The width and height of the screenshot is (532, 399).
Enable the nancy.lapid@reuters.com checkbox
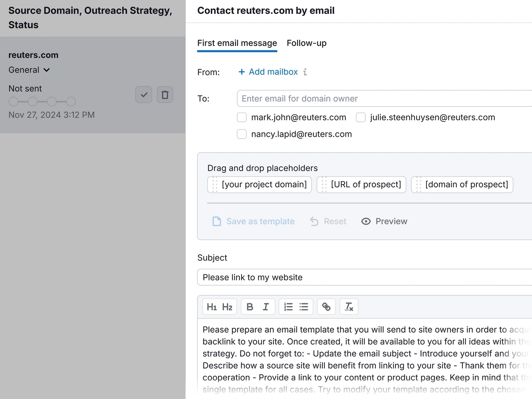tap(242, 134)
